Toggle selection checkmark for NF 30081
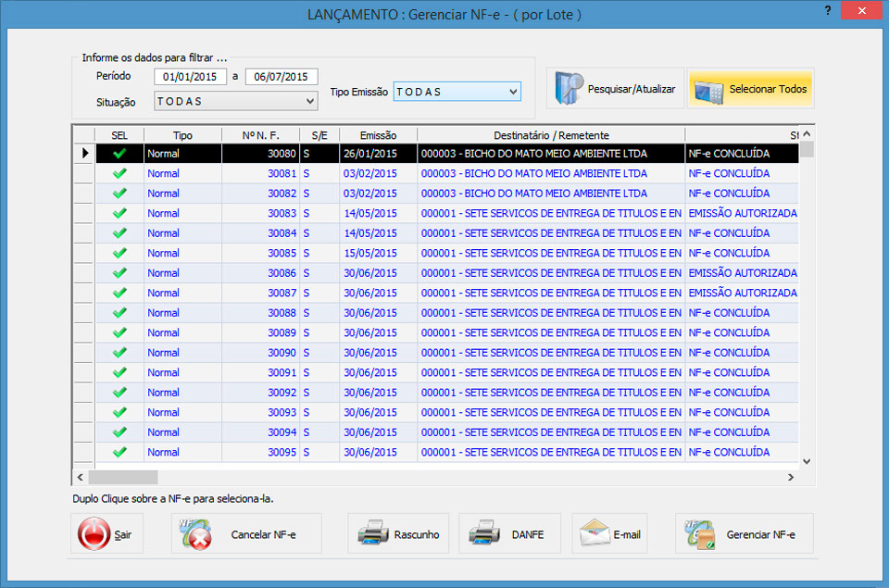Viewport: 889px width, 588px height. click(x=119, y=173)
